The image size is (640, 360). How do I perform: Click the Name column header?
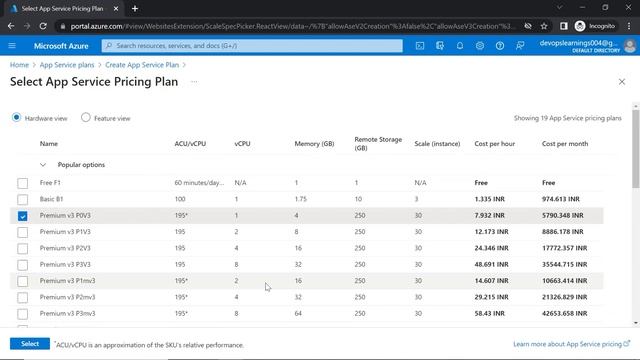point(49,144)
